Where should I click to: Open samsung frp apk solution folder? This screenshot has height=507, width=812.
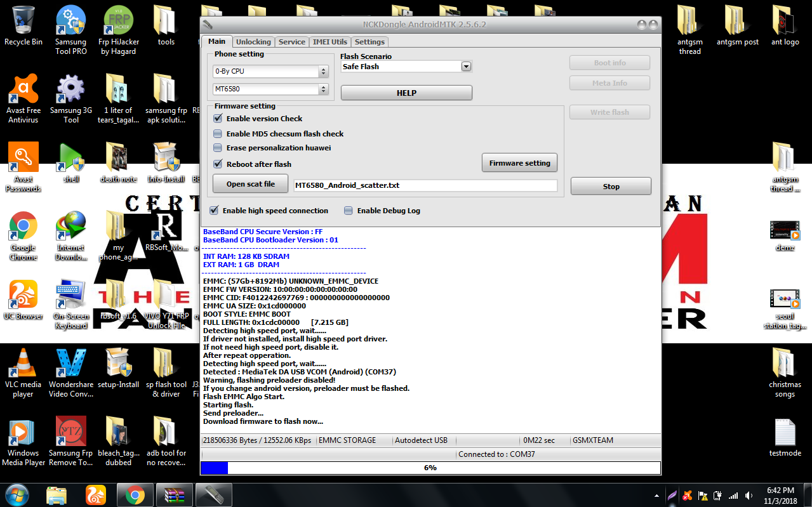166,98
